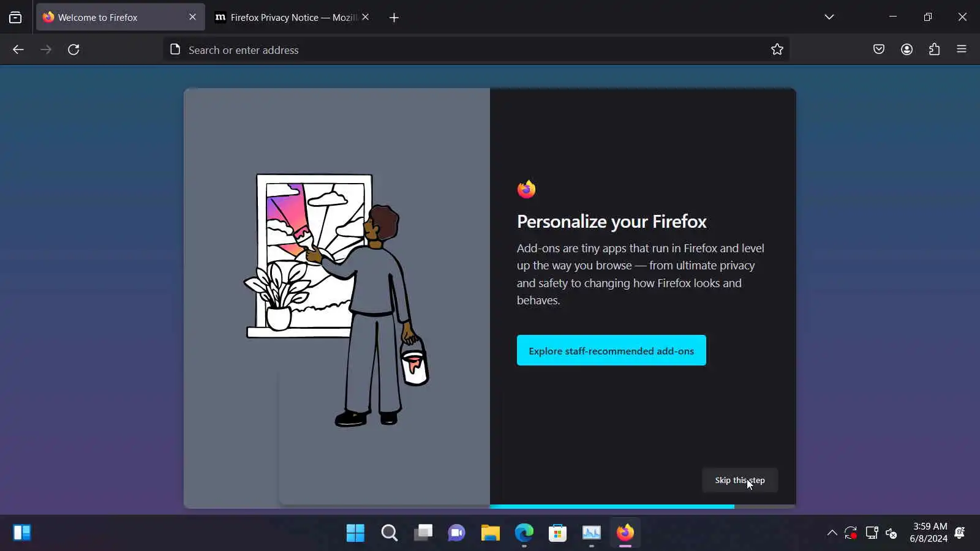Viewport: 980px width, 551px height.
Task: Switch to the Welcome to Firefox tab
Action: [x=121, y=17]
